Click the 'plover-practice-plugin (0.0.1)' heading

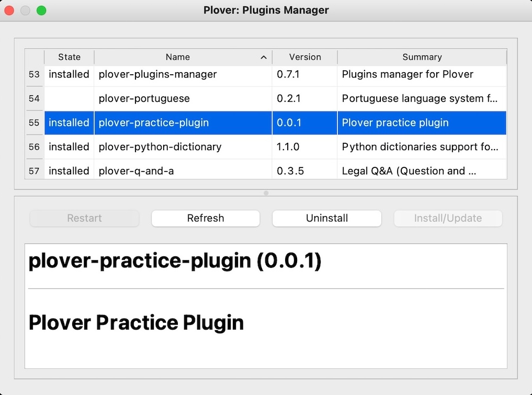175,261
